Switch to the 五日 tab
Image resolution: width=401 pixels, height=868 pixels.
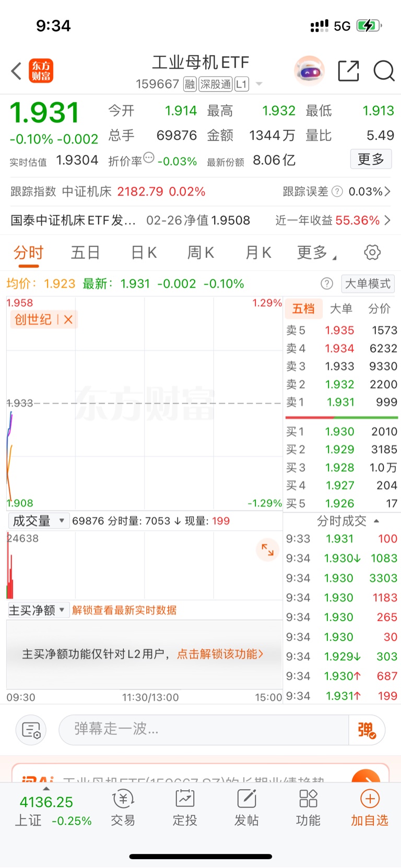[x=86, y=253]
